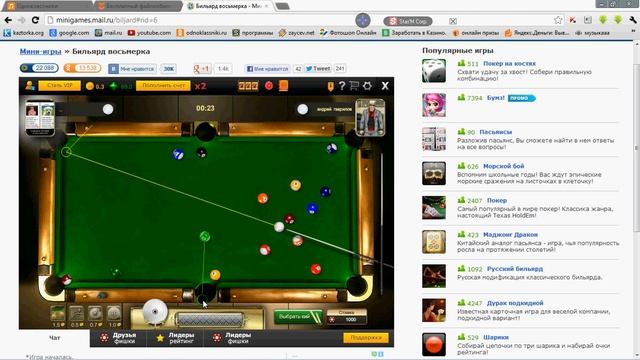
Task: Click the VK Мне нравится button
Action: (x=132, y=69)
